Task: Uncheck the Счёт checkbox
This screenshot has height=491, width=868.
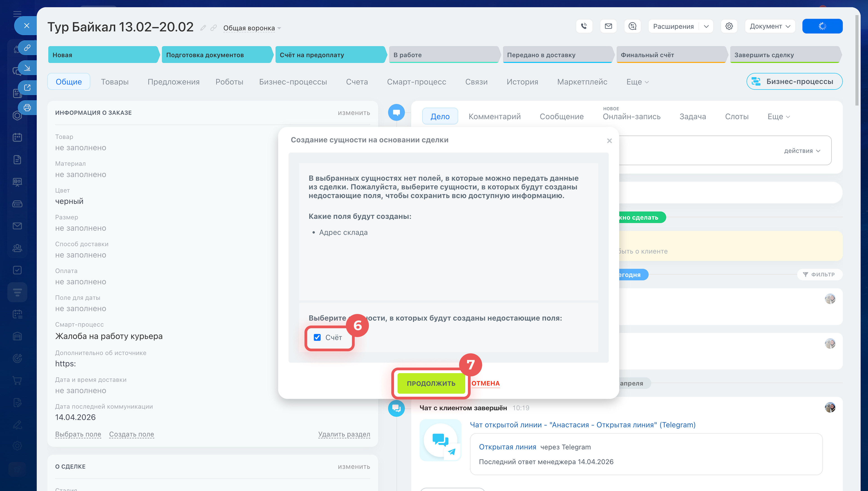Action: [317, 337]
